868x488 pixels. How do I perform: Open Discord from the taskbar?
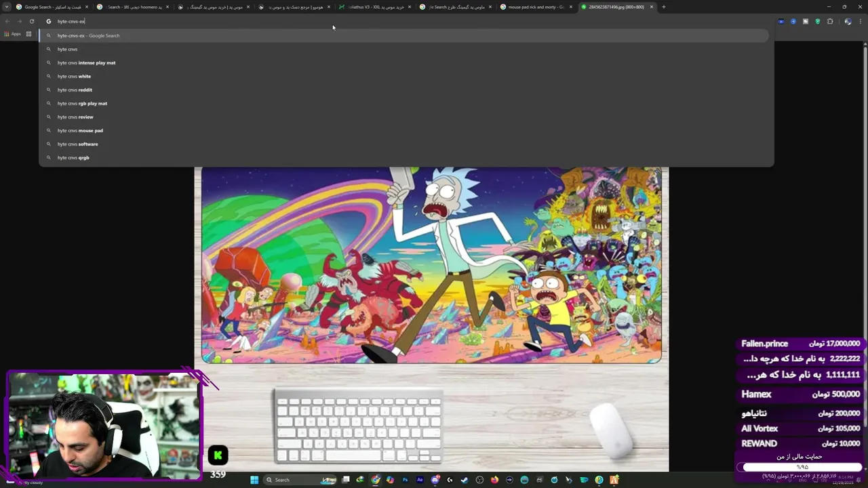(x=435, y=480)
